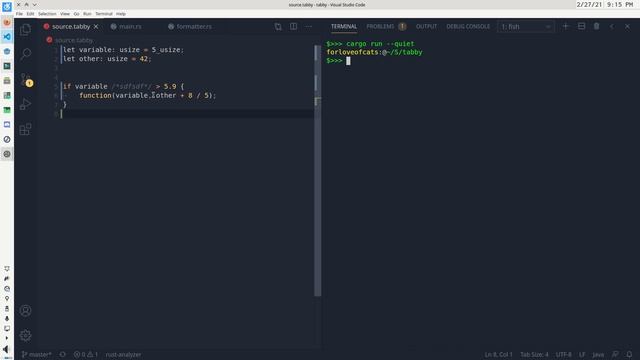Screen dimensions: 640x360
Task: Switch to the PROBLEMS panel tab
Action: [x=386, y=27]
